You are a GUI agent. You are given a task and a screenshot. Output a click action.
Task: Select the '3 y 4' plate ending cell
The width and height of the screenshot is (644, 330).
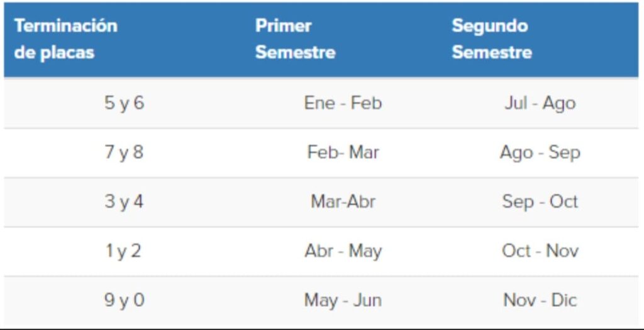tap(124, 202)
